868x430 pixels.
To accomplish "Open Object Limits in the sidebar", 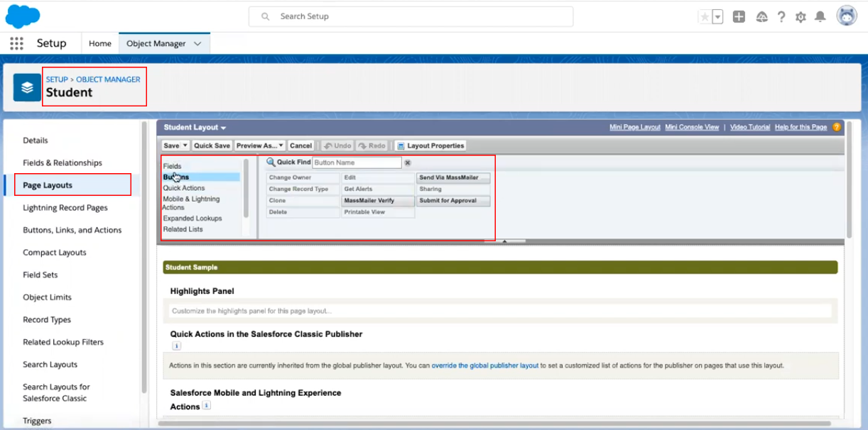I will (x=47, y=297).
